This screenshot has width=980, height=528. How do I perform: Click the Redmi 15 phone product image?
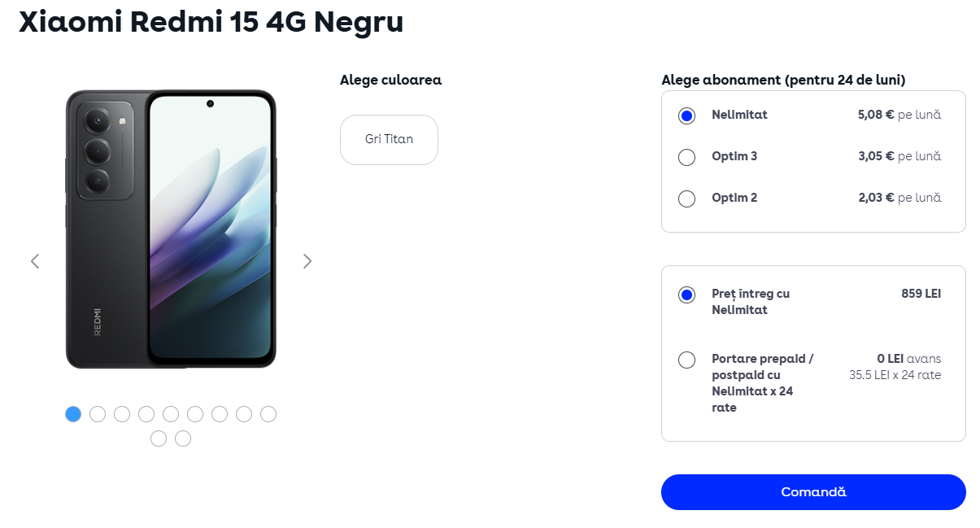[171, 229]
